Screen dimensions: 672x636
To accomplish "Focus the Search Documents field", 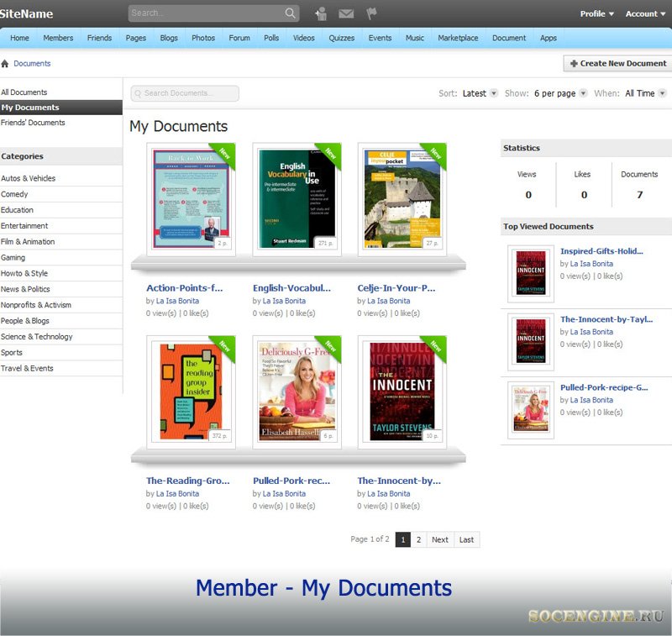I will tap(185, 93).
